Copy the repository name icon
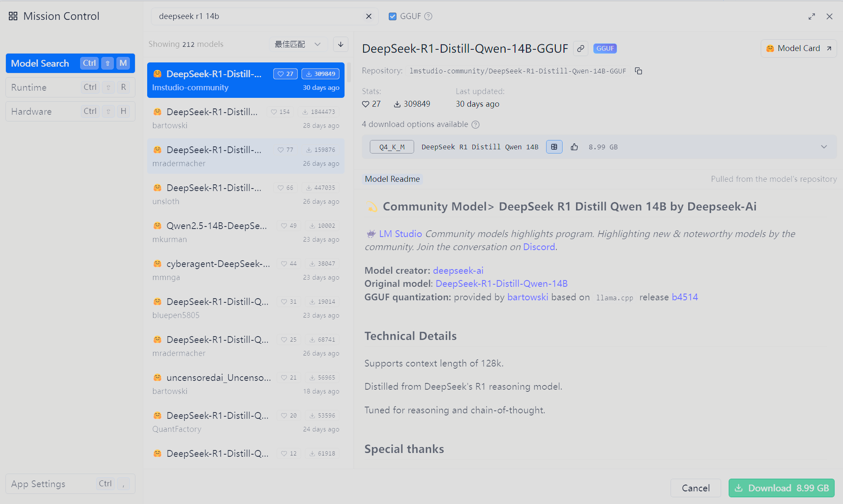The image size is (843, 504). (x=638, y=71)
